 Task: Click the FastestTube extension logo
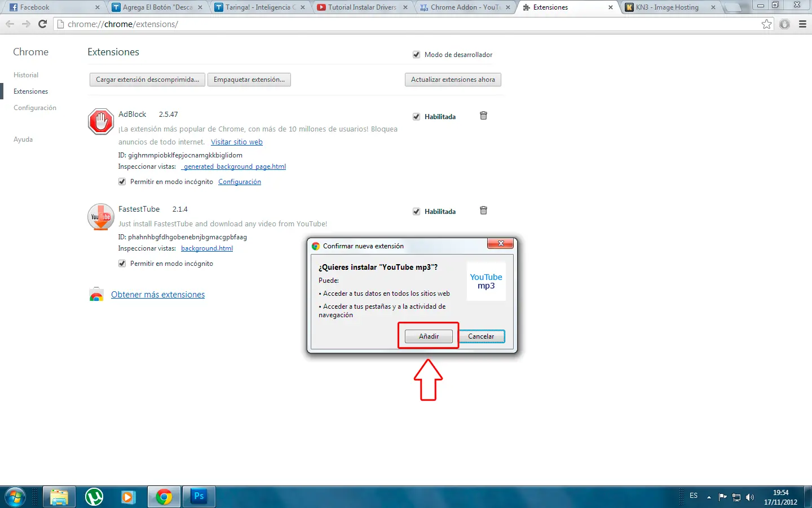(101, 217)
